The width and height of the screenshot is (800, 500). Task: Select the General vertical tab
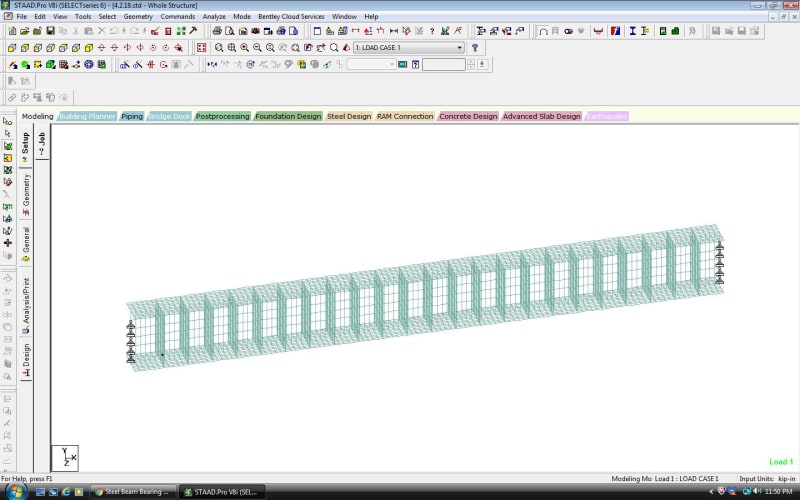pos(26,244)
